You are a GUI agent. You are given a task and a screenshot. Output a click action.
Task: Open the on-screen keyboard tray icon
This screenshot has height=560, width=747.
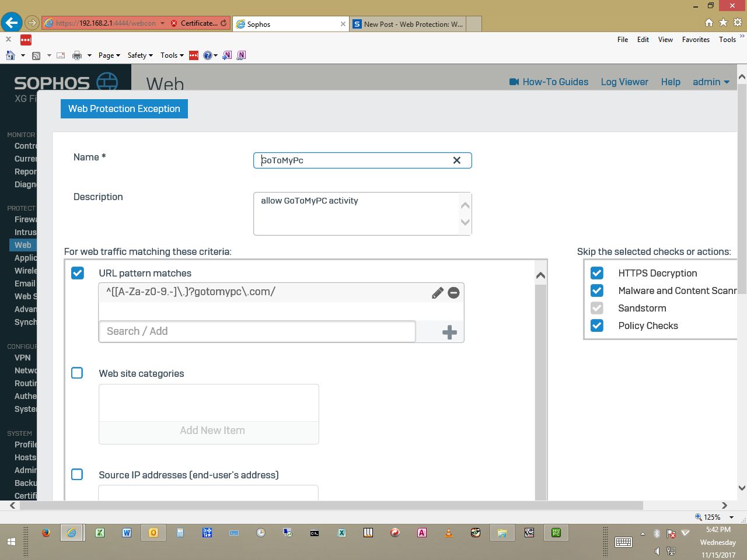tap(623, 542)
